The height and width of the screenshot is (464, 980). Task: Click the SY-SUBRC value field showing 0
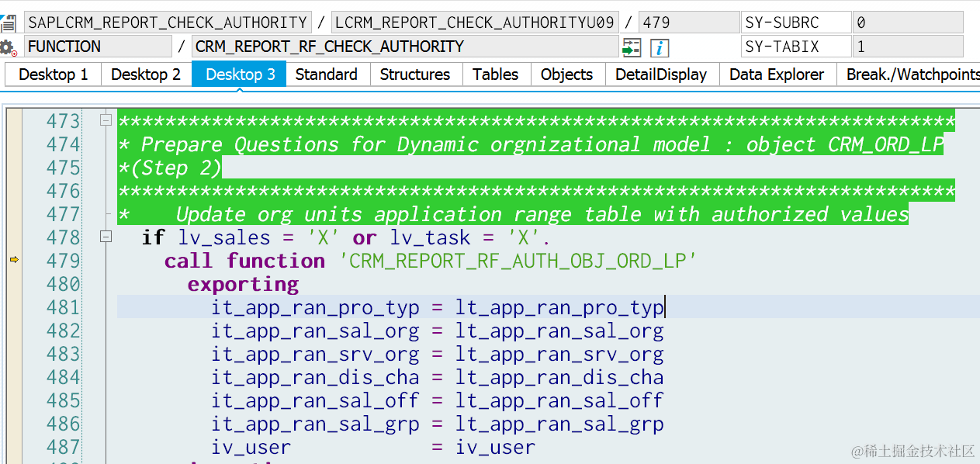(909, 23)
